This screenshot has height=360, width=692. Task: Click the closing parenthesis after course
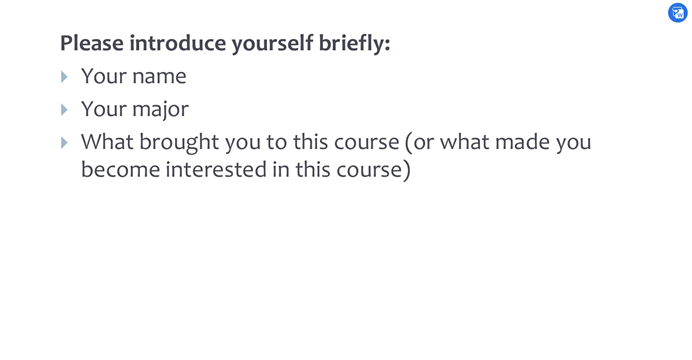click(406, 170)
